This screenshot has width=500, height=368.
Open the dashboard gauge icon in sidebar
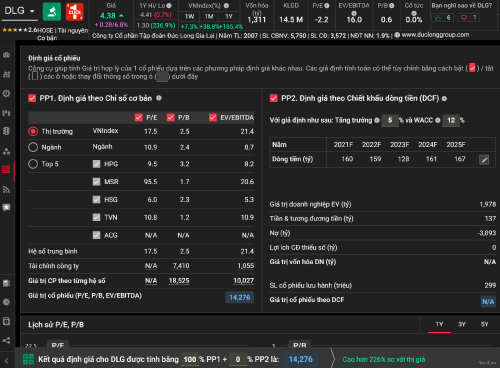point(6,55)
